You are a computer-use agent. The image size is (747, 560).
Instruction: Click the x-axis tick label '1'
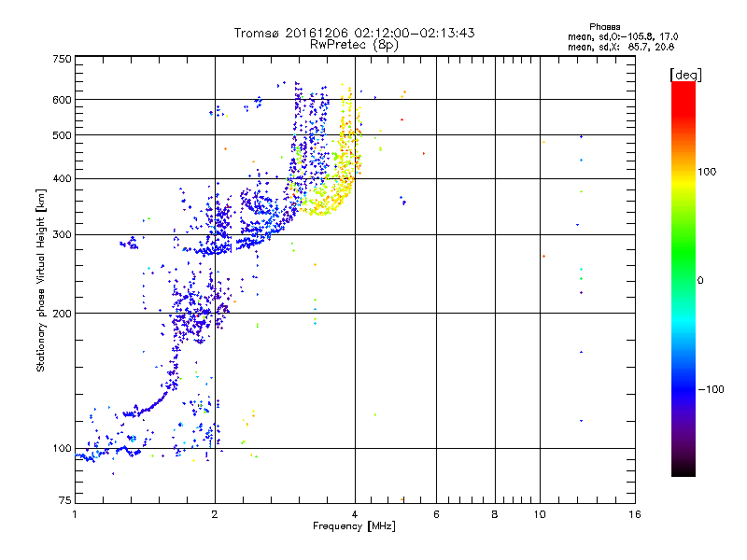click(x=75, y=514)
